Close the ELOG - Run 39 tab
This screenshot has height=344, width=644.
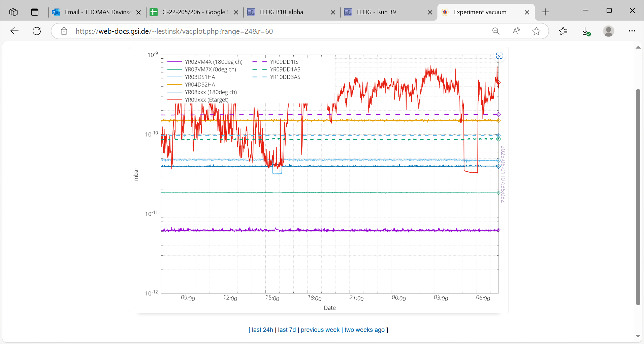(x=430, y=12)
